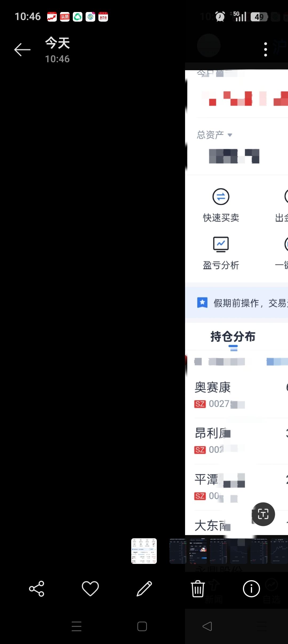
Task: Tap the 盈亏分析 chart icon
Action: point(221,244)
